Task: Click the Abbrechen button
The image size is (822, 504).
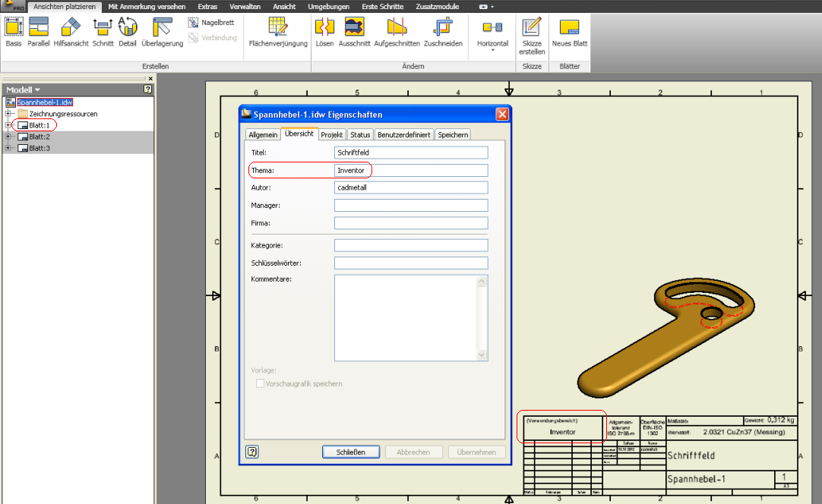Action: pos(413,452)
